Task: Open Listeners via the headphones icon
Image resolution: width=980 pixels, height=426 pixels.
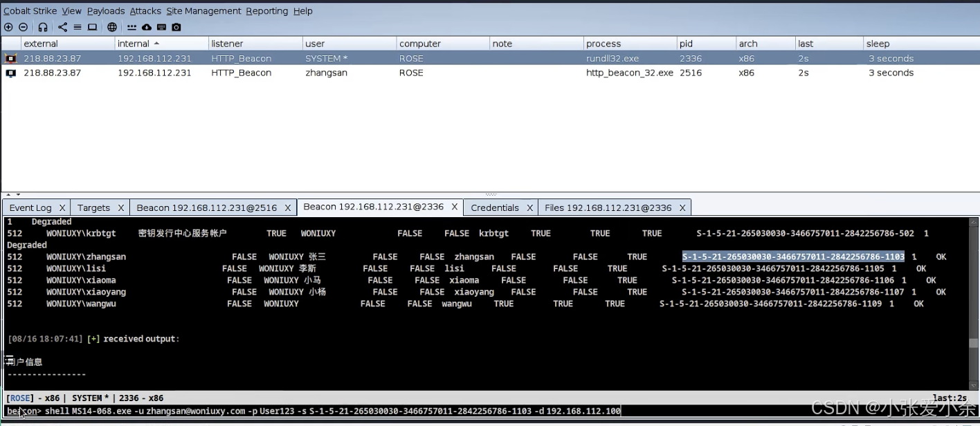Action: [x=43, y=27]
